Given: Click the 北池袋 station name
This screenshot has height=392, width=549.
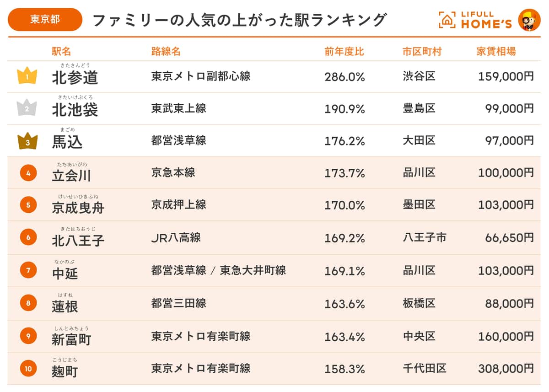Looking at the screenshot, I should pos(75,109).
